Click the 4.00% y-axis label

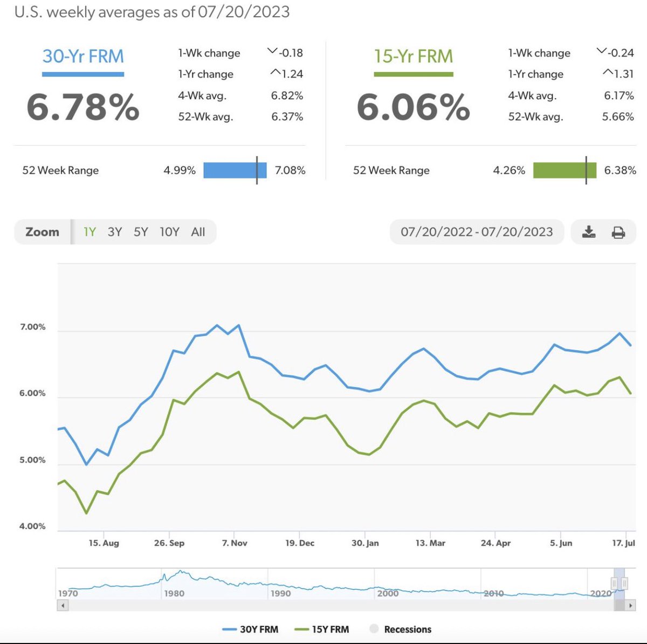pyautogui.click(x=32, y=526)
